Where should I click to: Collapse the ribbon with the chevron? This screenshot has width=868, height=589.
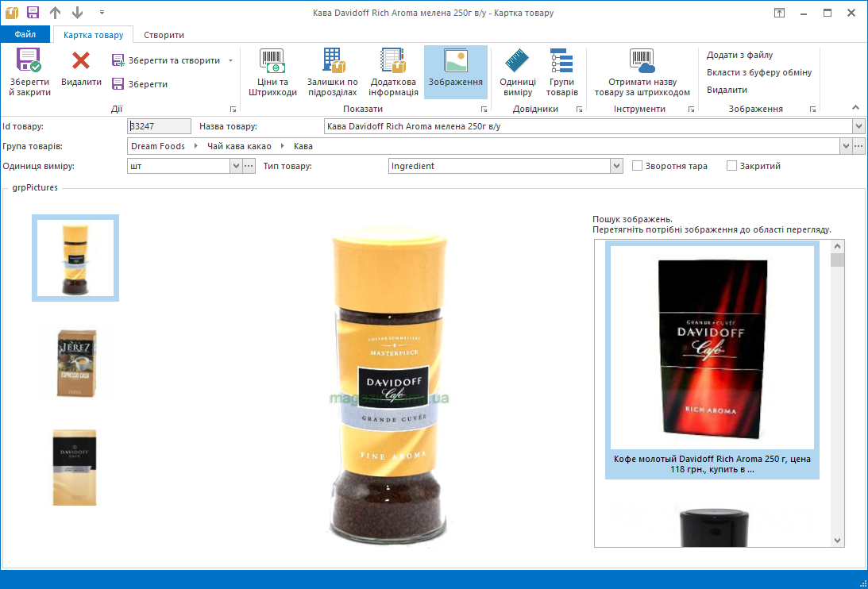[856, 108]
